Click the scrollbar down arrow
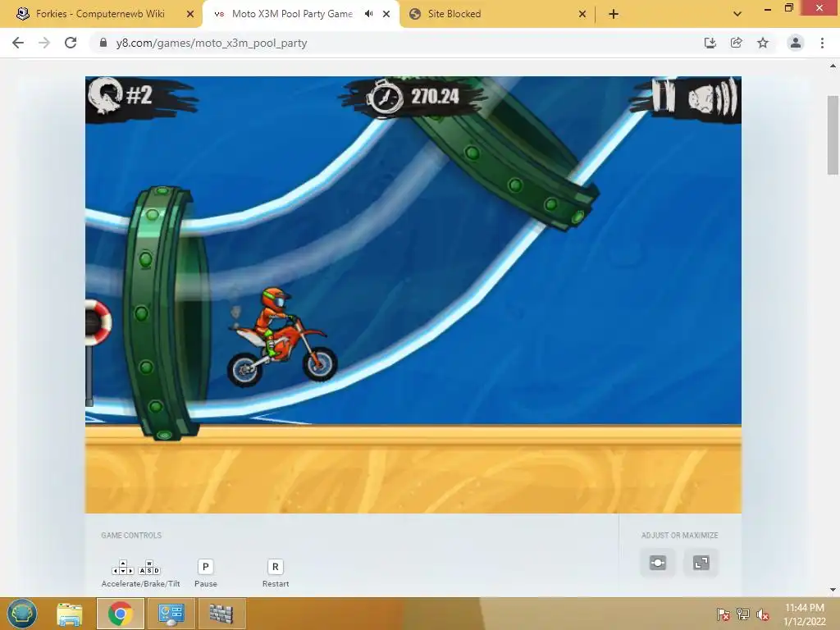Viewport: 840px width, 630px height. point(833,590)
